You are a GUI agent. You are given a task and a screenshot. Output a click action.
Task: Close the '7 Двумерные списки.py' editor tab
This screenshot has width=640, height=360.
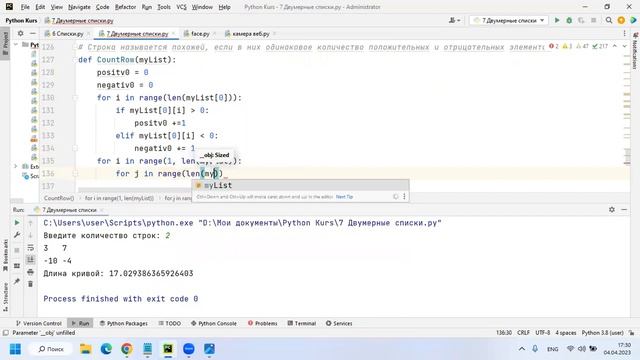coord(173,33)
